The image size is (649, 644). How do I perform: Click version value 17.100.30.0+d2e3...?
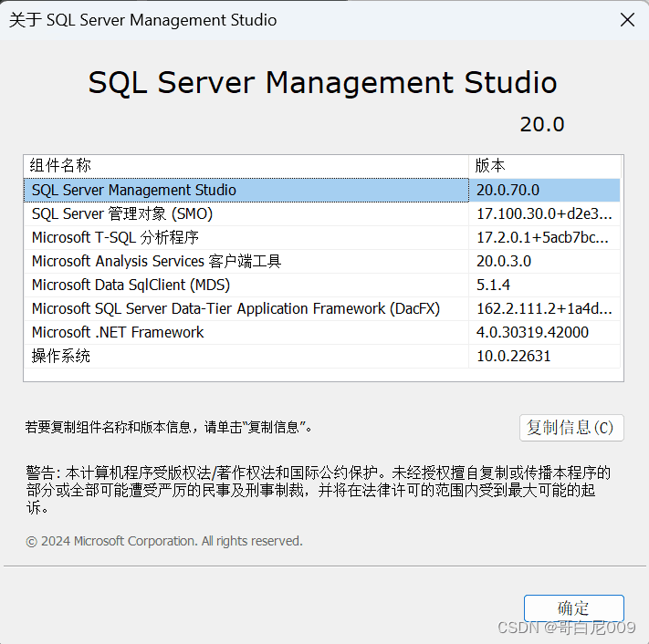[x=544, y=213]
